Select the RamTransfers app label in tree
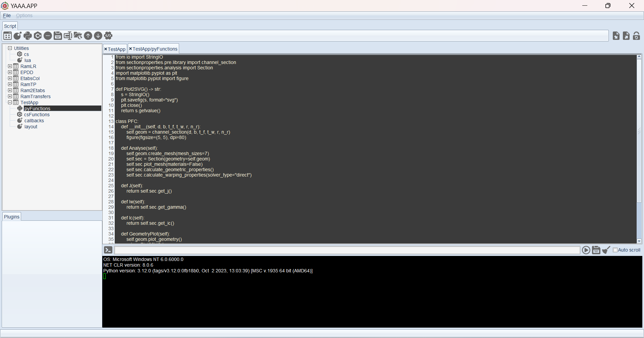 [x=36, y=96]
